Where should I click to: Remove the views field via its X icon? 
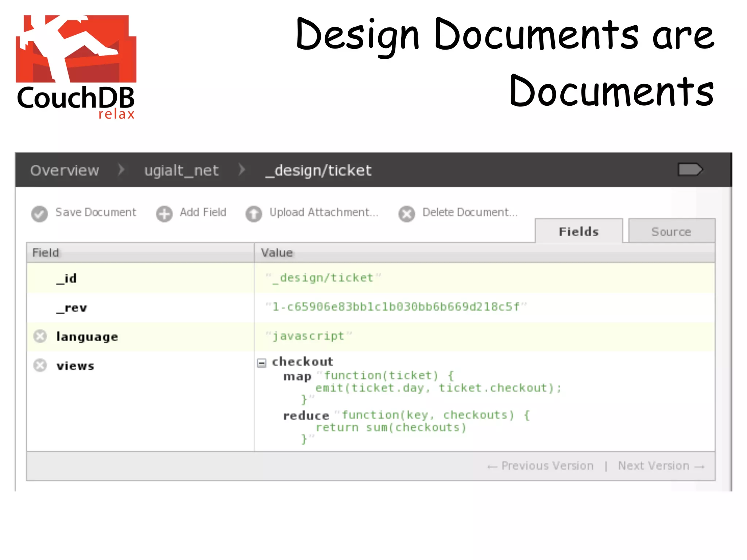(x=40, y=365)
